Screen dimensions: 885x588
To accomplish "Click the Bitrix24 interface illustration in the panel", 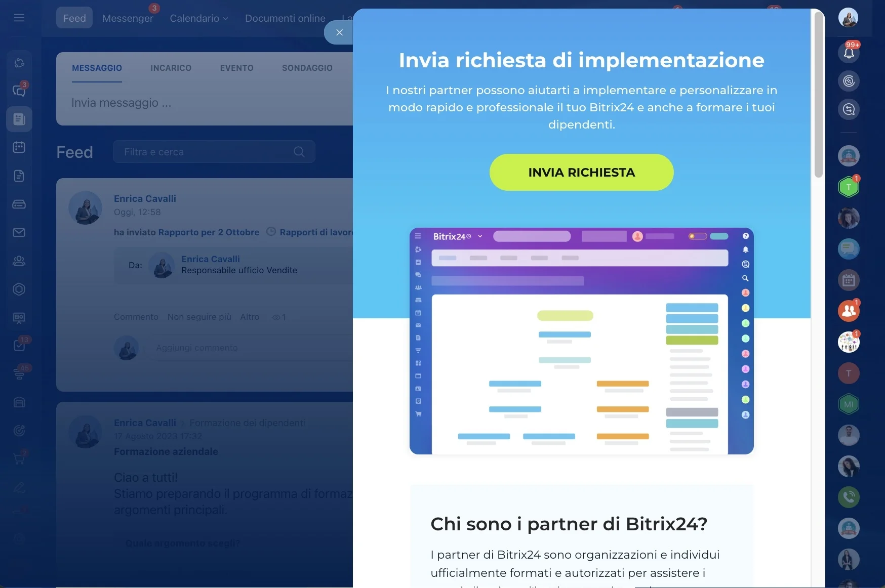I will click(581, 341).
